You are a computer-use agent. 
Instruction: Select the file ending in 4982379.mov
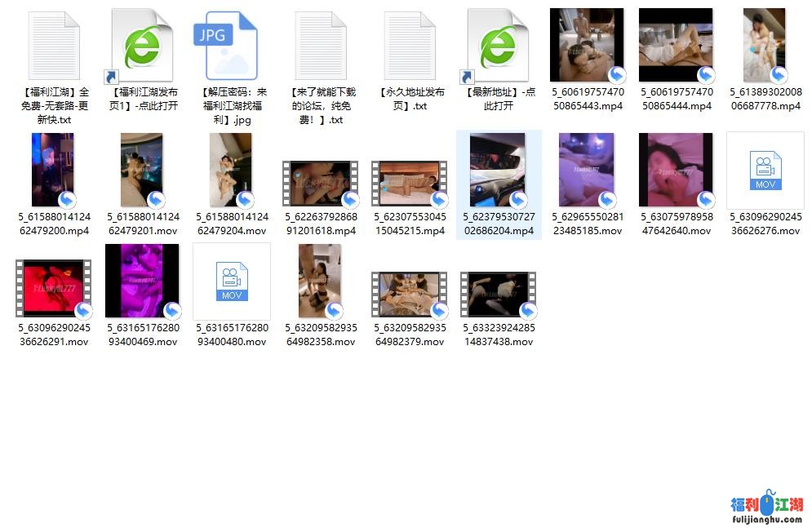(409, 294)
